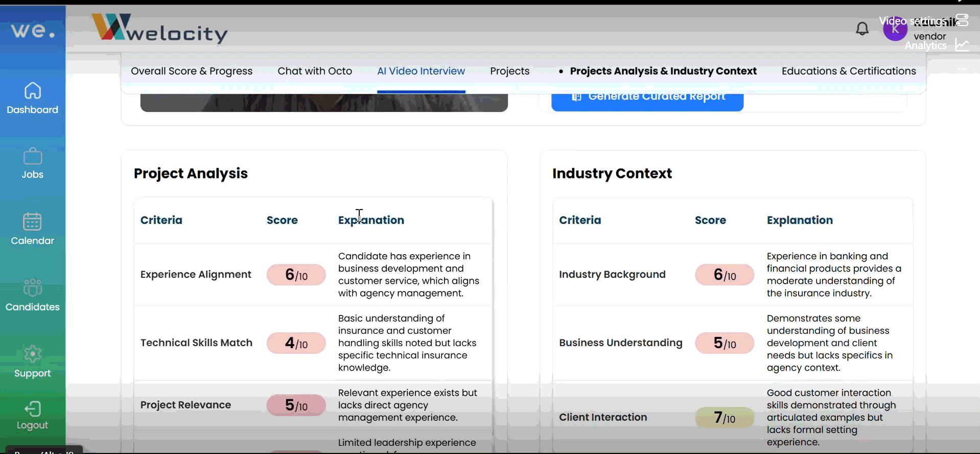Image resolution: width=980 pixels, height=454 pixels.
Task: Toggle the Video settings switch icon
Action: pos(962,20)
